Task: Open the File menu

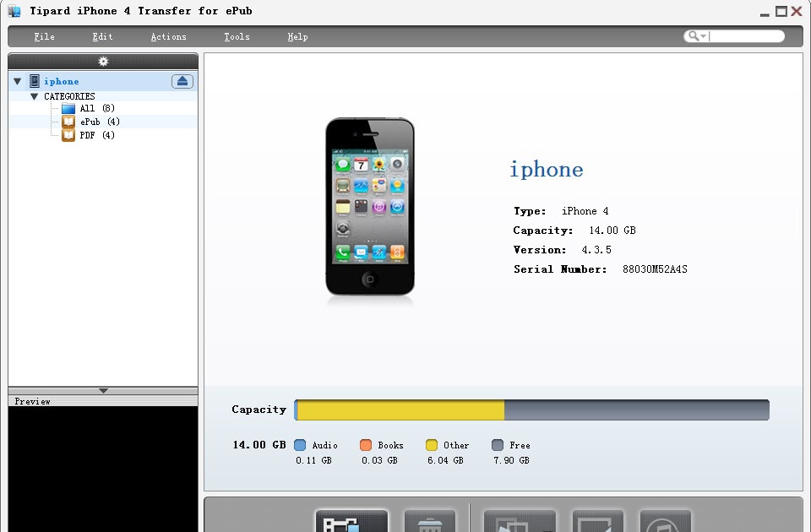Action: point(44,36)
